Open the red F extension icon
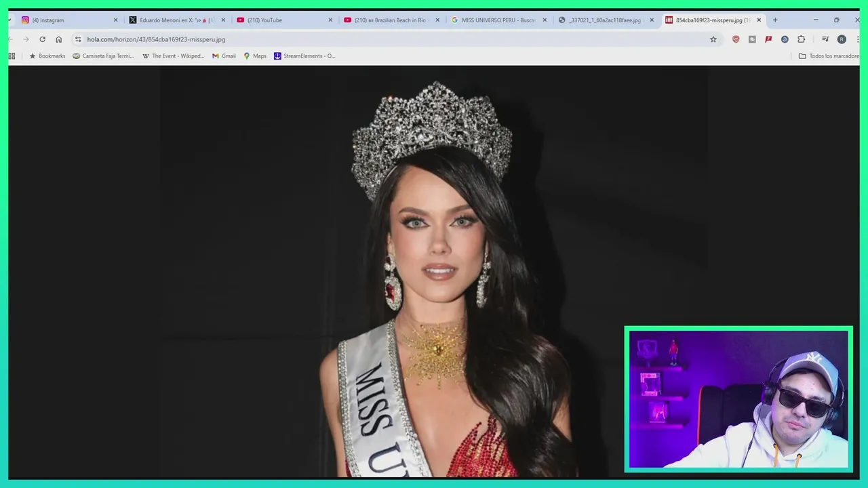868x488 pixels. (x=768, y=39)
